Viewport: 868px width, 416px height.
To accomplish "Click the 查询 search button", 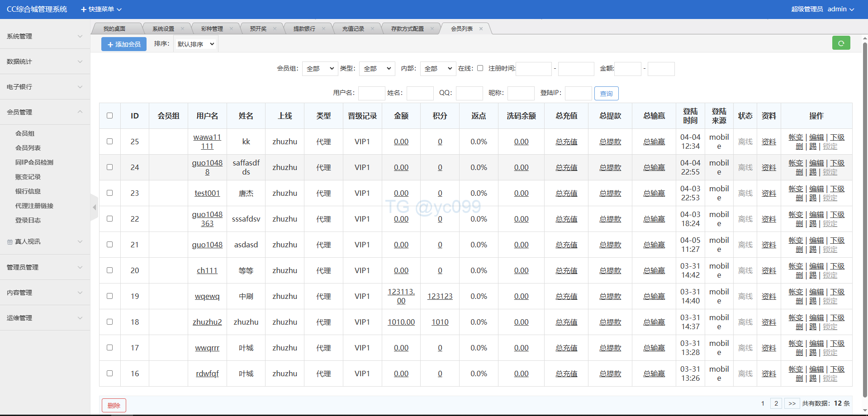I will [x=606, y=94].
